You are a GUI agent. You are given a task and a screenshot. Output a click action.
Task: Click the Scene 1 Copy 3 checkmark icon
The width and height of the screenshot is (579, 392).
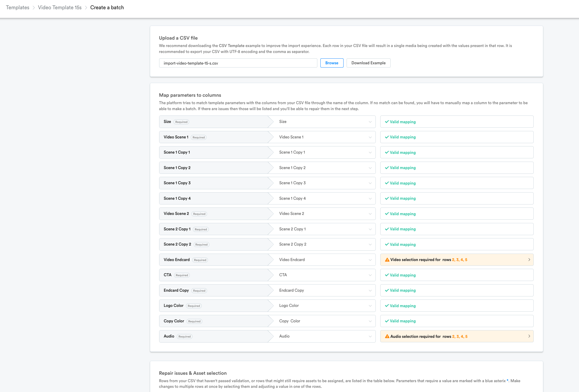386,183
